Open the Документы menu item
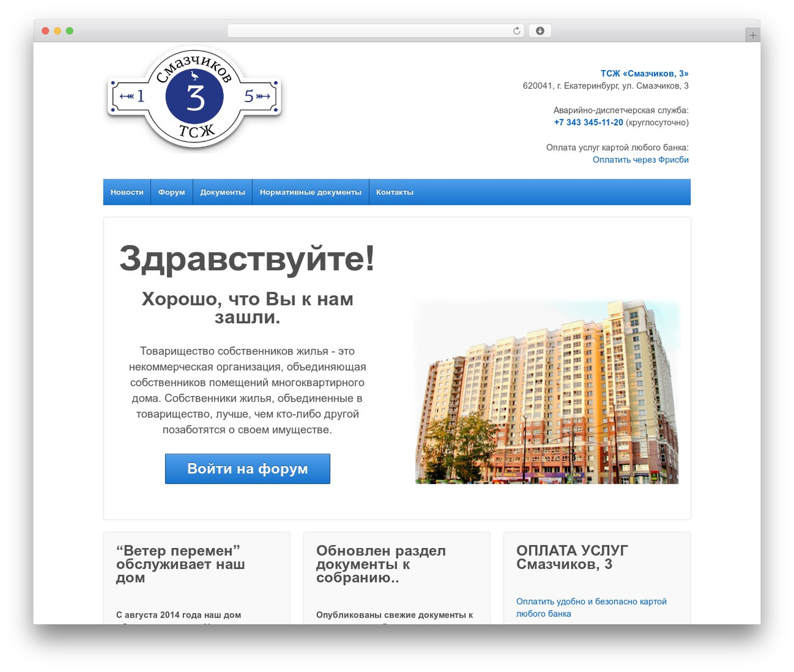Screen dimensions: 794x672 pos(223,192)
